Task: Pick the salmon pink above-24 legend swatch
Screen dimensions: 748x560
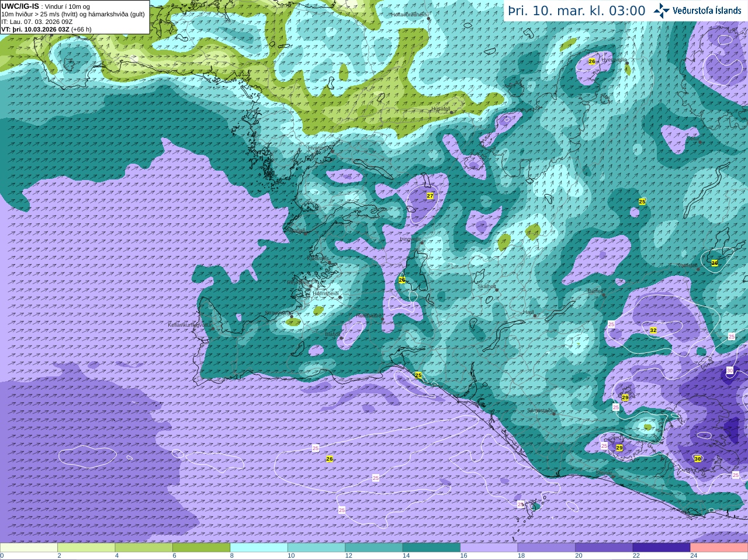Action: click(x=719, y=548)
